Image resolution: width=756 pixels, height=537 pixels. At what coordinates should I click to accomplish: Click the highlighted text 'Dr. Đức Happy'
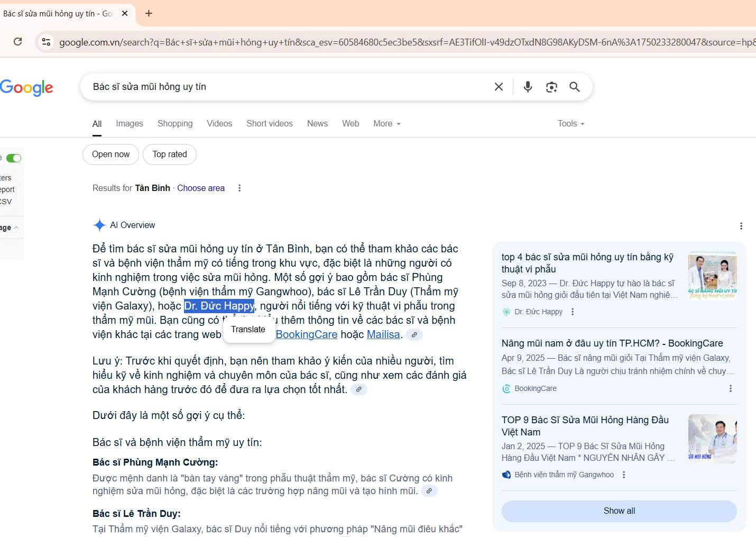[219, 306]
